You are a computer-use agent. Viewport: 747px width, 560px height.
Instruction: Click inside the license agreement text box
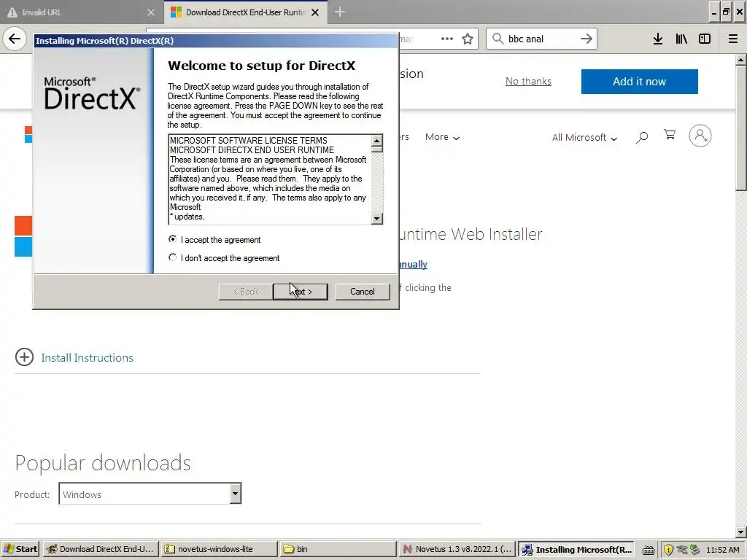[270, 179]
